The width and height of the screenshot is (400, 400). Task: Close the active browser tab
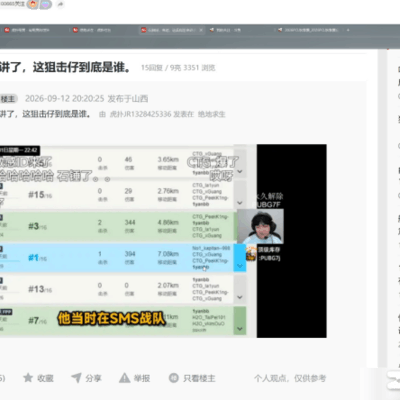click(201, 30)
